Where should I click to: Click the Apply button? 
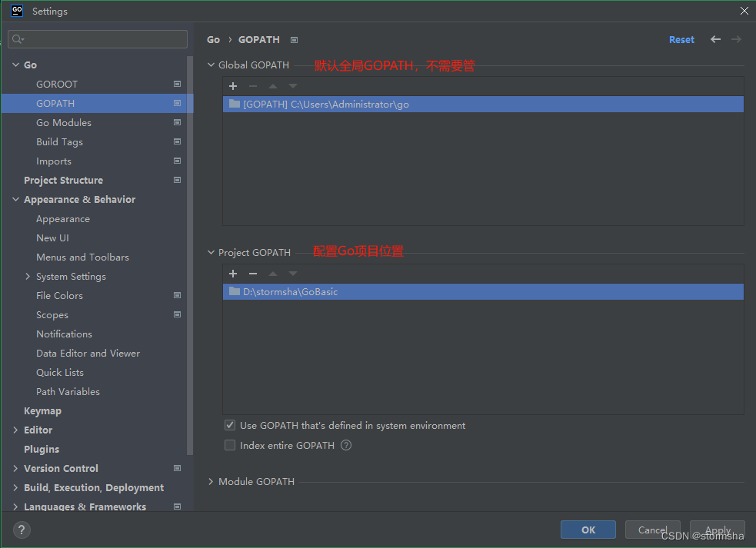pos(718,530)
